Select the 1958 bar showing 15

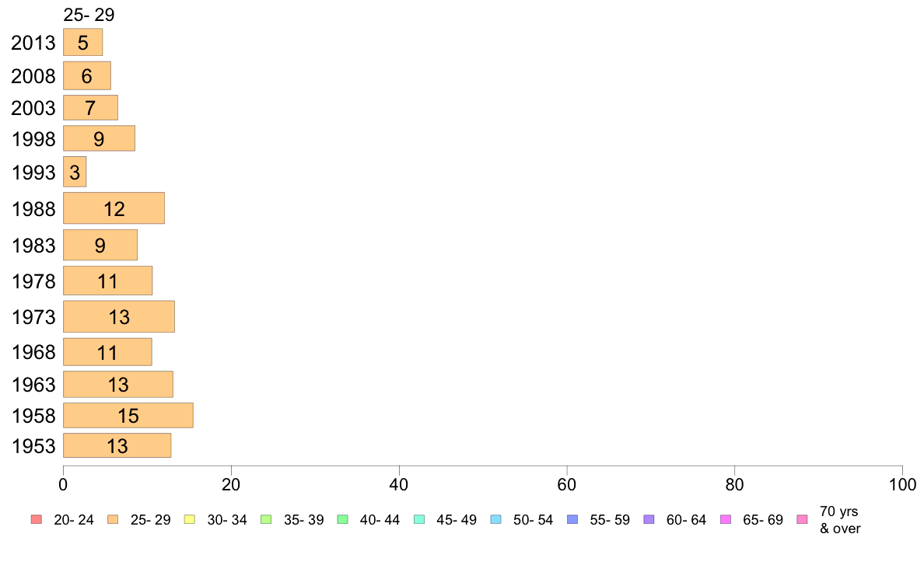[128, 415]
